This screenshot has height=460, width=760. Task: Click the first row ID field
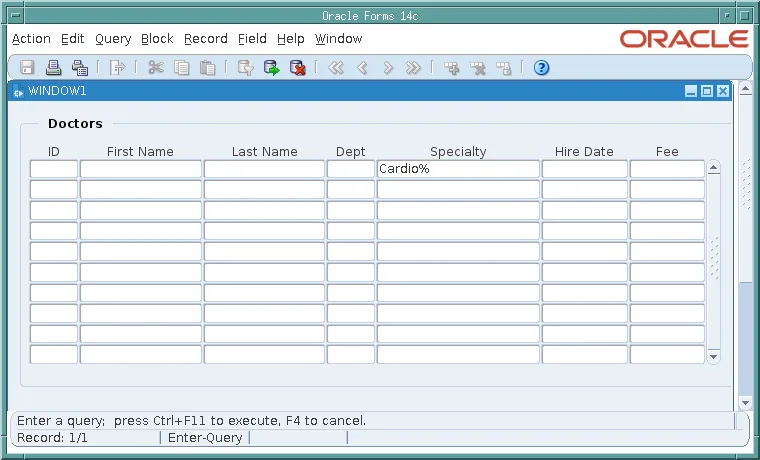(54, 169)
